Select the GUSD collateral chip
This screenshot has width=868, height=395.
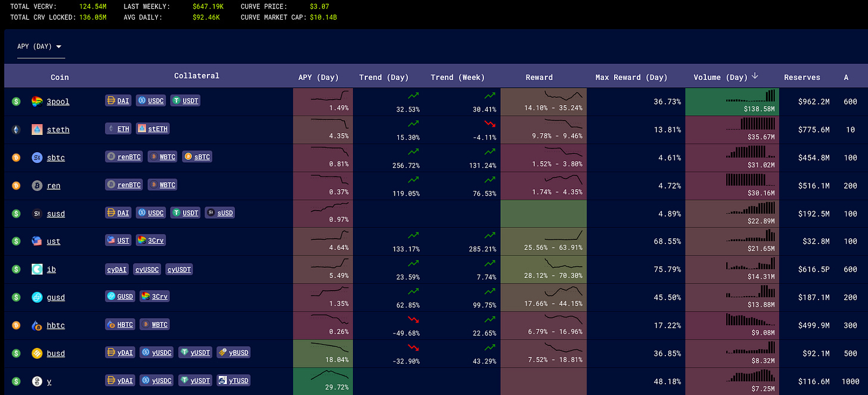tap(120, 297)
